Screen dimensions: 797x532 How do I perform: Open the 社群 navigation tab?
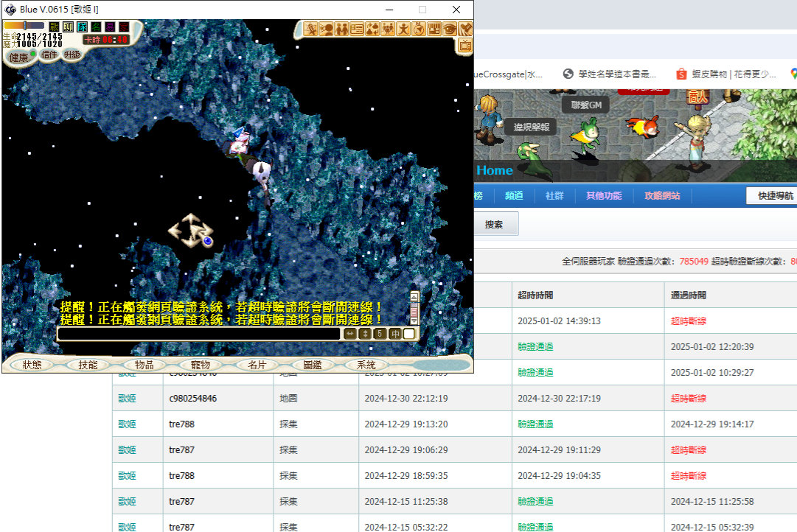click(554, 195)
